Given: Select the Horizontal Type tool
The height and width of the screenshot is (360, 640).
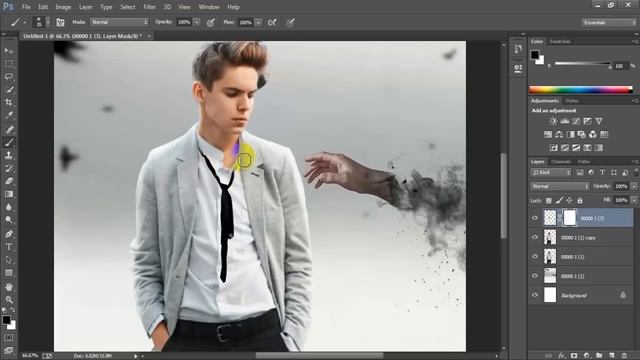Looking at the screenshot, I should coord(9,247).
